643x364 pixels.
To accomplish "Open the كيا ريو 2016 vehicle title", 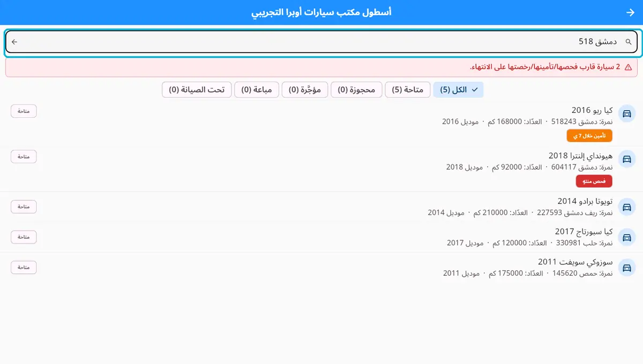I will (x=592, y=110).
